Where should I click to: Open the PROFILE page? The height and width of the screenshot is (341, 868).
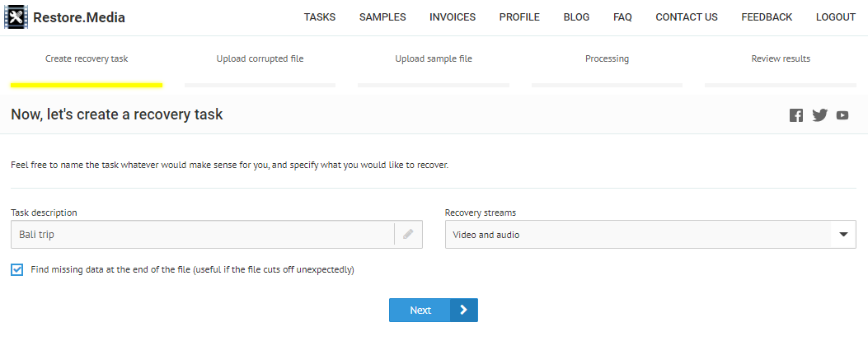point(519,17)
